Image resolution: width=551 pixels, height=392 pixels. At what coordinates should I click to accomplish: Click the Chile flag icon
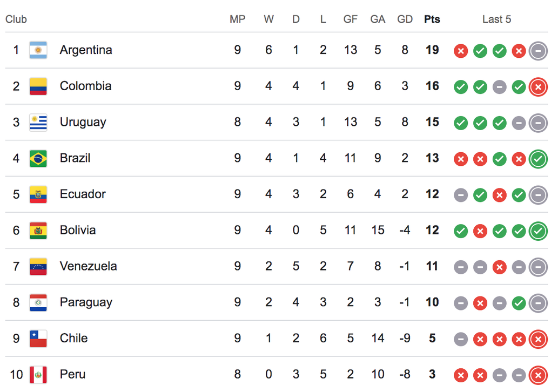pos(38,339)
